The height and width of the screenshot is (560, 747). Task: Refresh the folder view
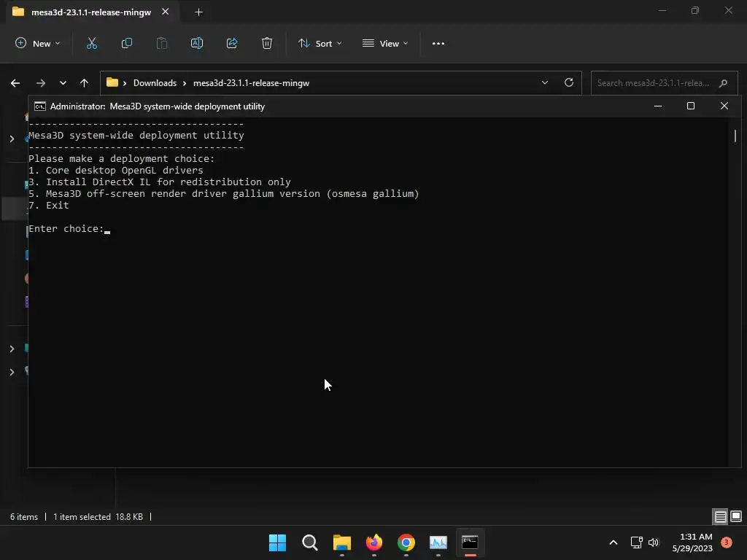point(569,82)
